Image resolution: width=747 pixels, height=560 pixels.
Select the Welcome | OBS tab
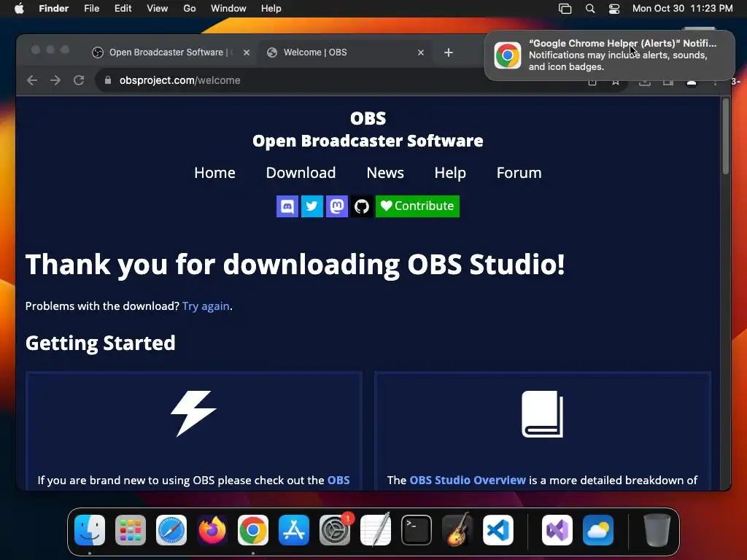[x=345, y=52]
